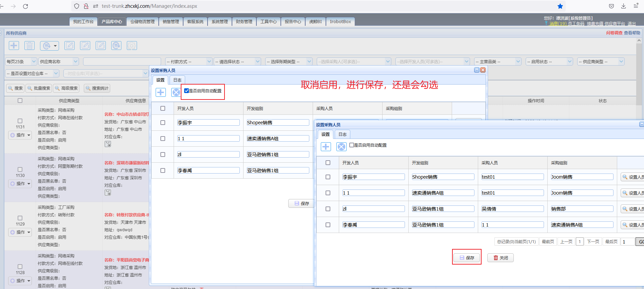The height and width of the screenshot is (289, 644).
Task: Click the Pocket save icon in browser toolbar
Action: (x=611, y=6)
